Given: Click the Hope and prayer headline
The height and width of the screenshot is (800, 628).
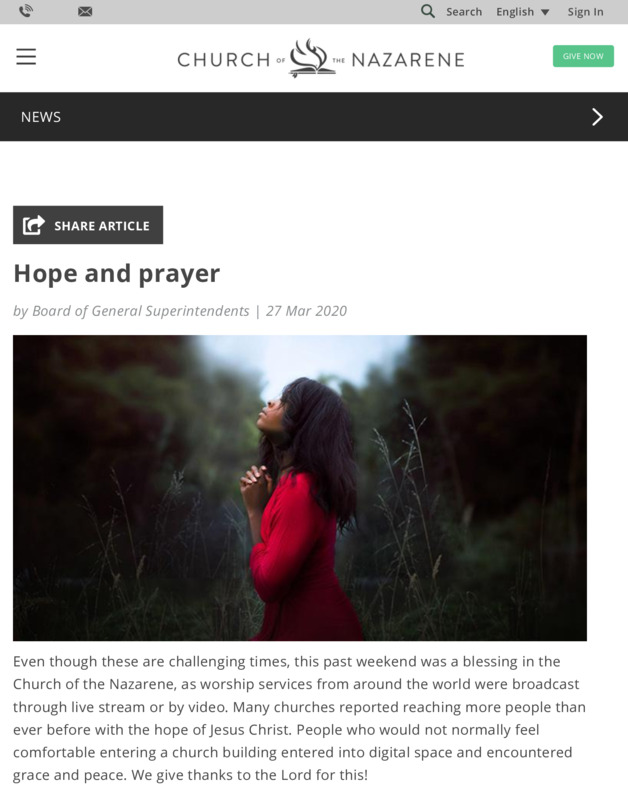Looking at the screenshot, I should pyautogui.click(x=117, y=273).
